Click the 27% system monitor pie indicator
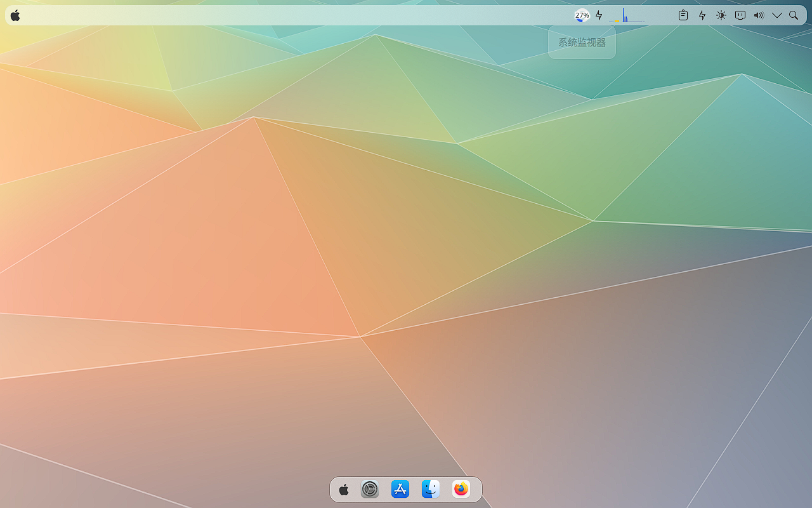The height and width of the screenshot is (508, 812). (x=582, y=15)
